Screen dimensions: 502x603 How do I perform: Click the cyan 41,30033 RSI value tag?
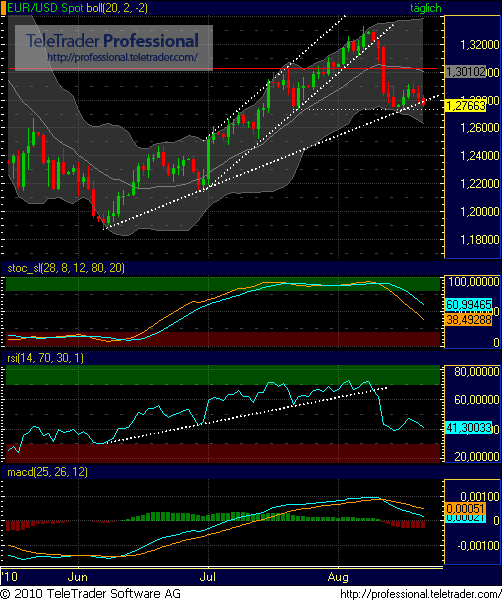[469, 428]
